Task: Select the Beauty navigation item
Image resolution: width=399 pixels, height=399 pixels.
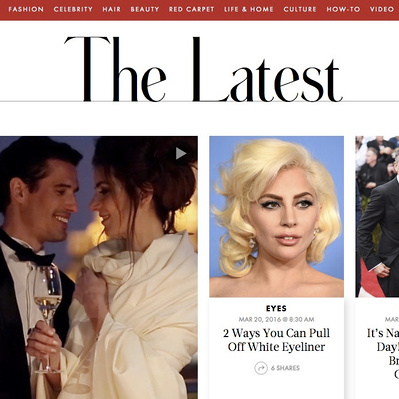Action: [145, 9]
